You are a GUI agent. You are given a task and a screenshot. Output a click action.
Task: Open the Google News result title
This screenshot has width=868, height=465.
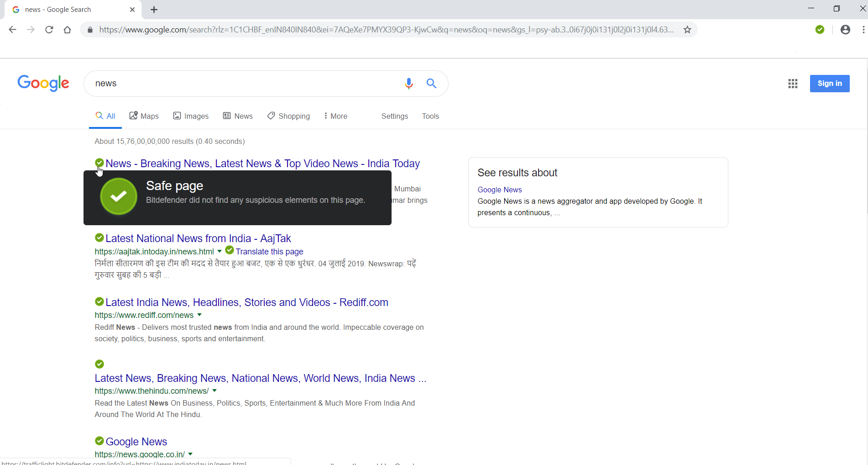coord(136,442)
